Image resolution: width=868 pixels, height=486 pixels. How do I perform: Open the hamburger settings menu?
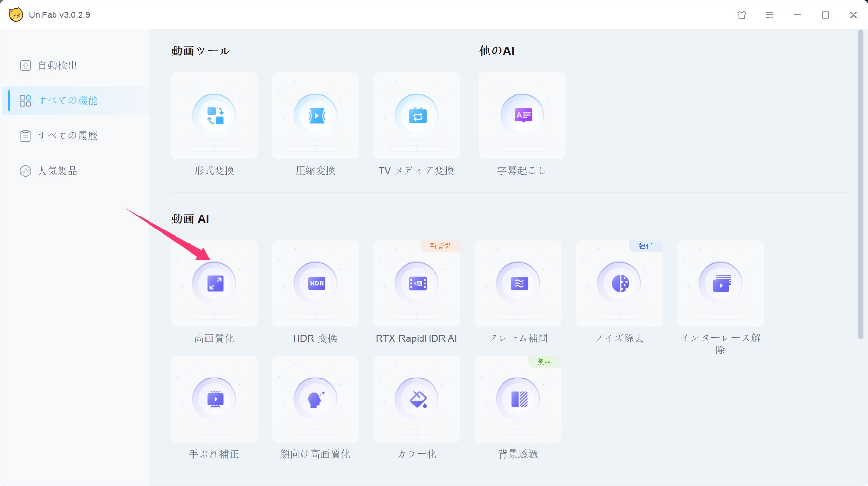coord(769,15)
